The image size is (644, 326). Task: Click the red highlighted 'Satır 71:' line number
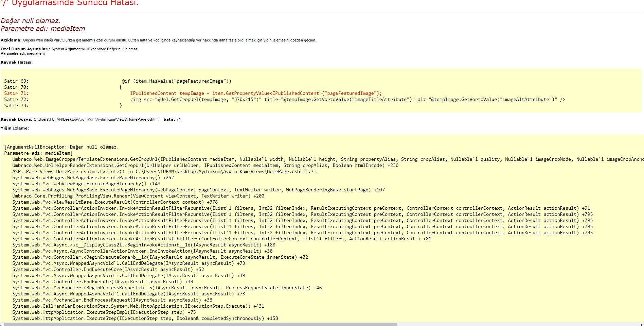(x=16, y=93)
